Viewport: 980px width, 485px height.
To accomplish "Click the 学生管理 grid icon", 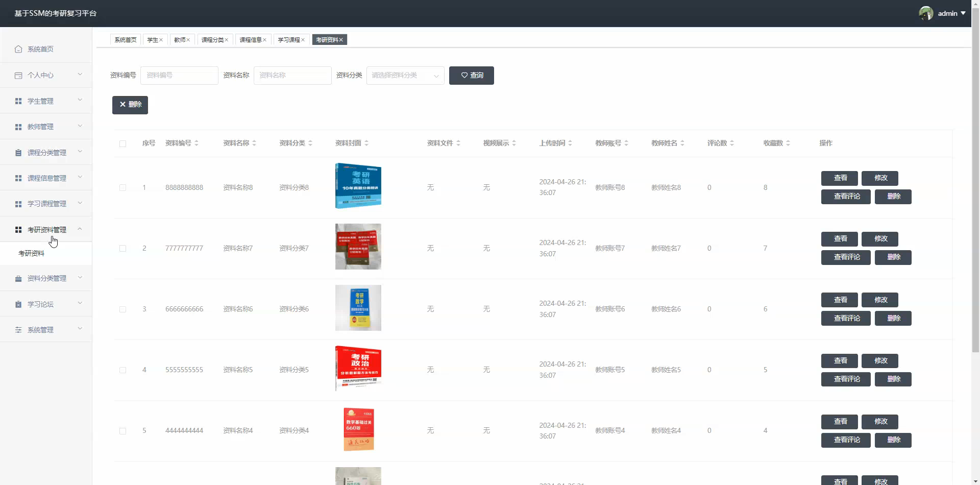I will [18, 101].
